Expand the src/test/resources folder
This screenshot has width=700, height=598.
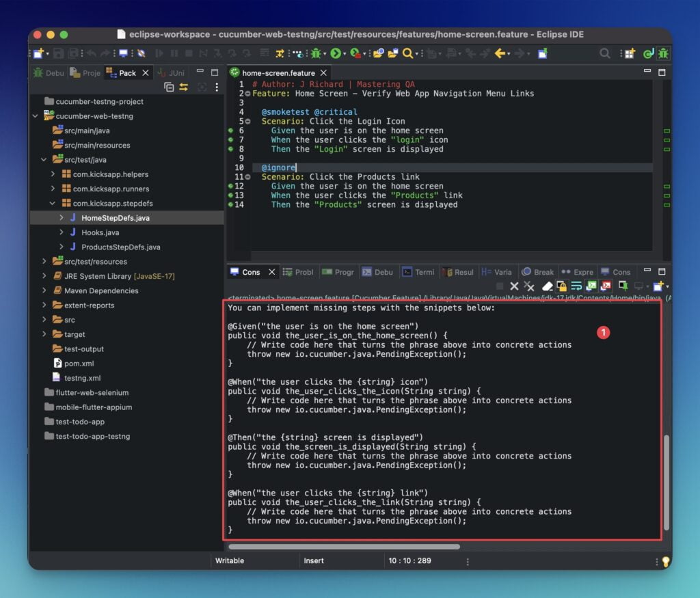point(44,262)
